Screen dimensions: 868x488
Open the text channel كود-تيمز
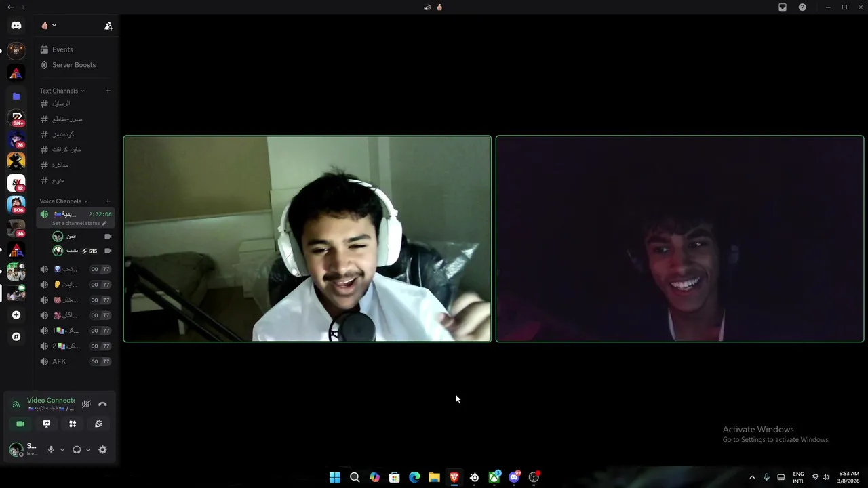pyautogui.click(x=75, y=134)
